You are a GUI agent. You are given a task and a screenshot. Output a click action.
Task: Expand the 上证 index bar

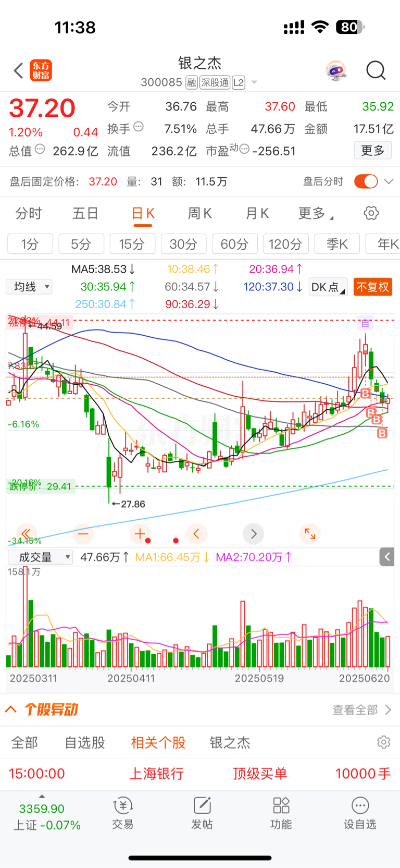click(42, 796)
